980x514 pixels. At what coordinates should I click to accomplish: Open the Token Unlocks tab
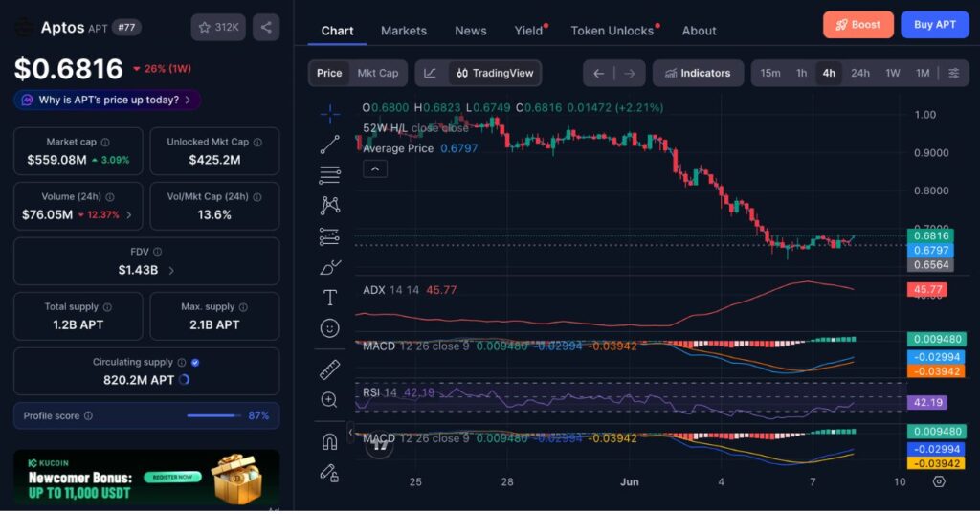pyautogui.click(x=613, y=31)
